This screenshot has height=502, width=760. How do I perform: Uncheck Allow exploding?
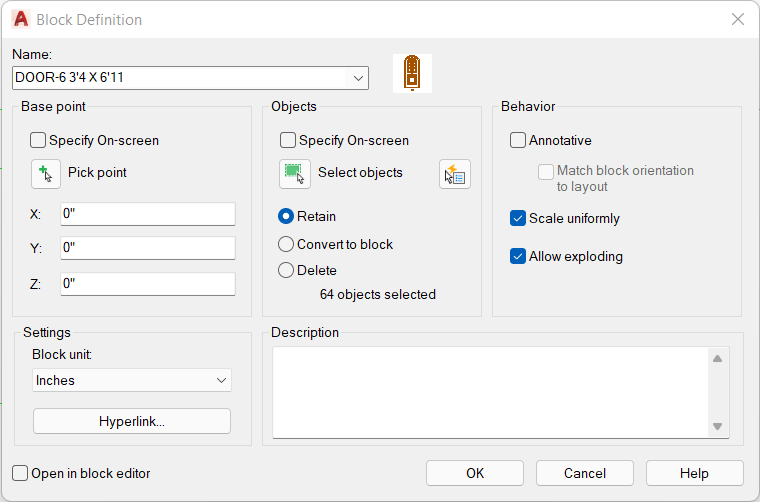point(518,256)
